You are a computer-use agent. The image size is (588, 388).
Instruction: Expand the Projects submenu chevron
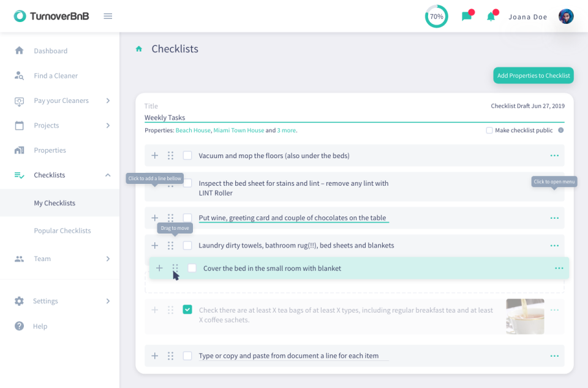tap(108, 125)
